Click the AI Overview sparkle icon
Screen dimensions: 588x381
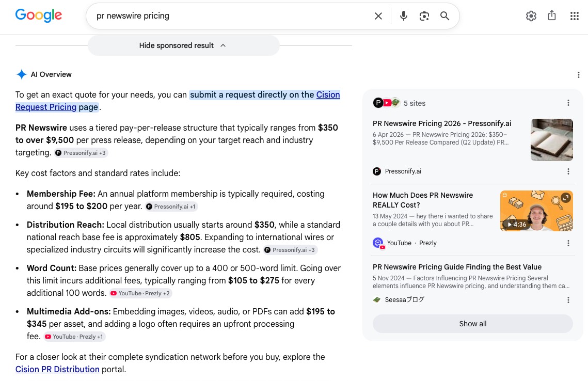point(21,74)
